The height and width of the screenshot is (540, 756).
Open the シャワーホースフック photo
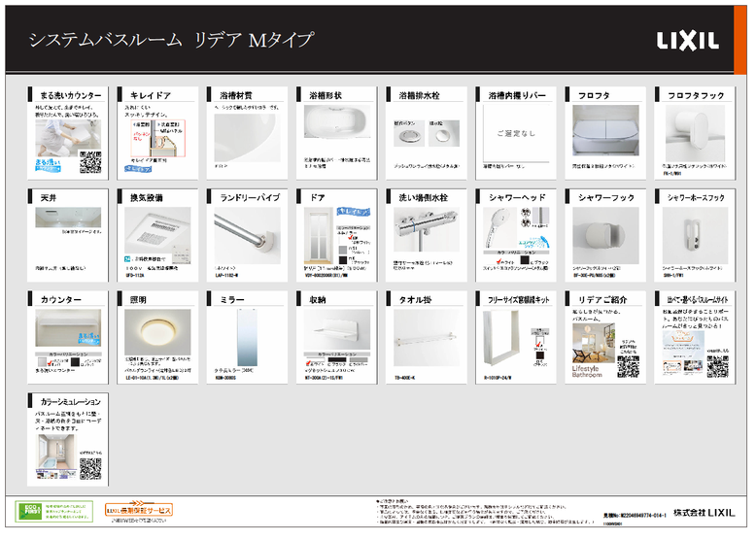[695, 236]
